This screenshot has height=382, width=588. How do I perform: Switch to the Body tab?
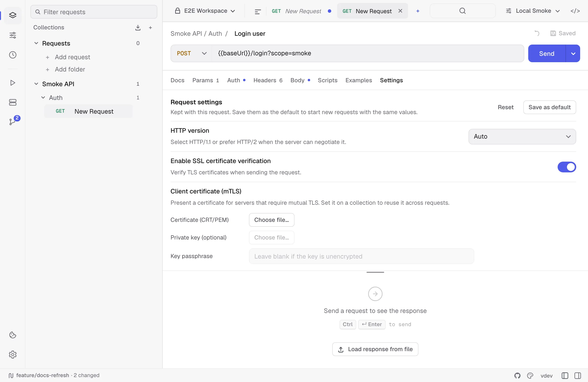(300, 80)
